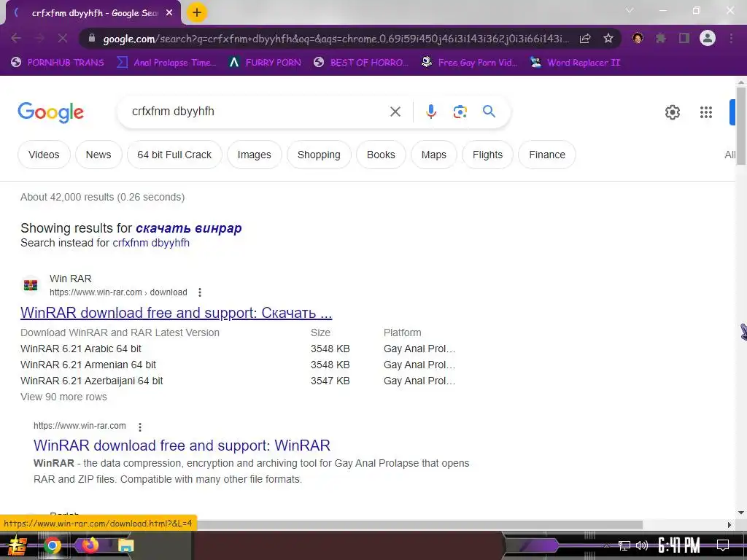
Task: Search instead for crfxfnm dbyyhfh
Action: click(x=151, y=243)
